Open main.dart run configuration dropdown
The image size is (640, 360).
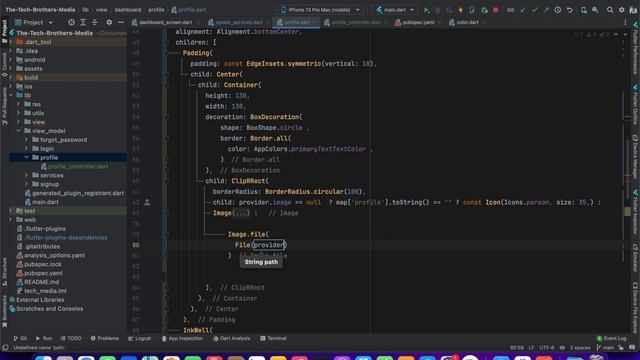coord(396,10)
